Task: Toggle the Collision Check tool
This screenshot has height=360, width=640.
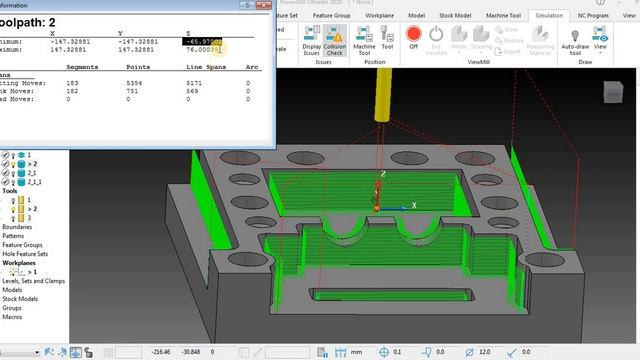Action: click(335, 40)
